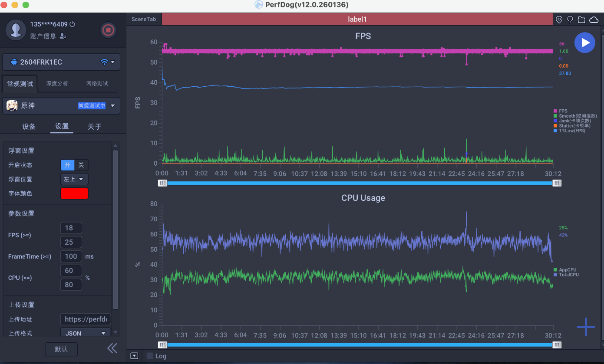Click the logout power icon beside account

point(73,24)
